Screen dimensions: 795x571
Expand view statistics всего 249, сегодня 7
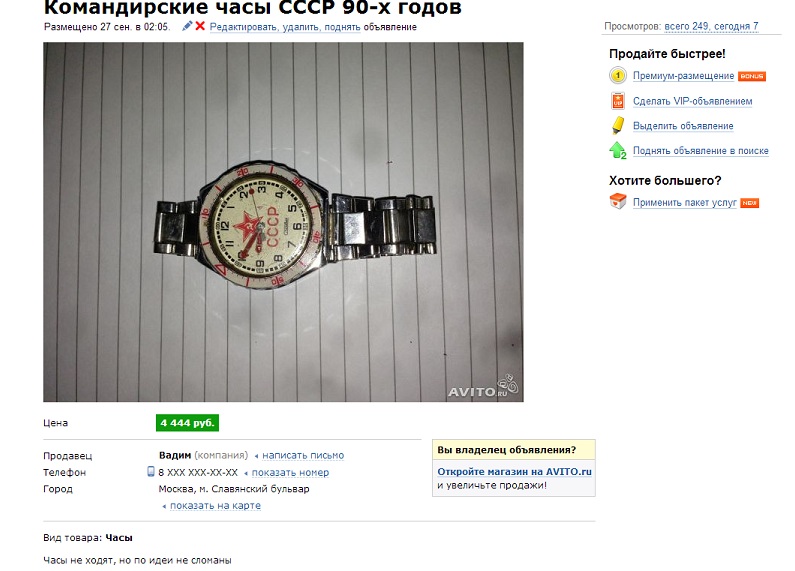(x=711, y=26)
